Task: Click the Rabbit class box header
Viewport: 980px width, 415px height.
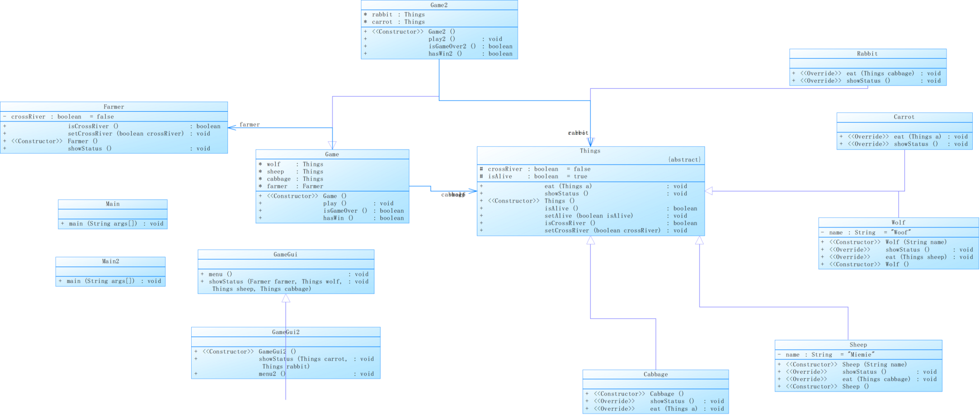Action: coord(867,54)
